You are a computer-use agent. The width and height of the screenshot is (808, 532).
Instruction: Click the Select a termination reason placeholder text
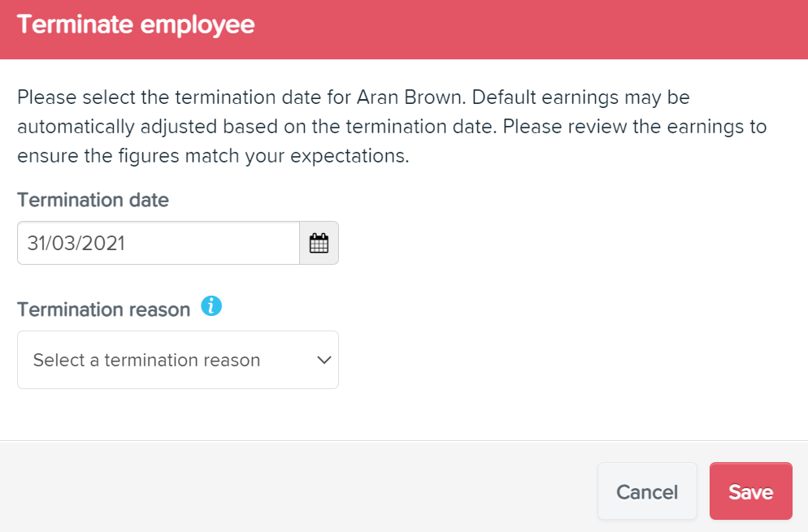pyautogui.click(x=146, y=360)
